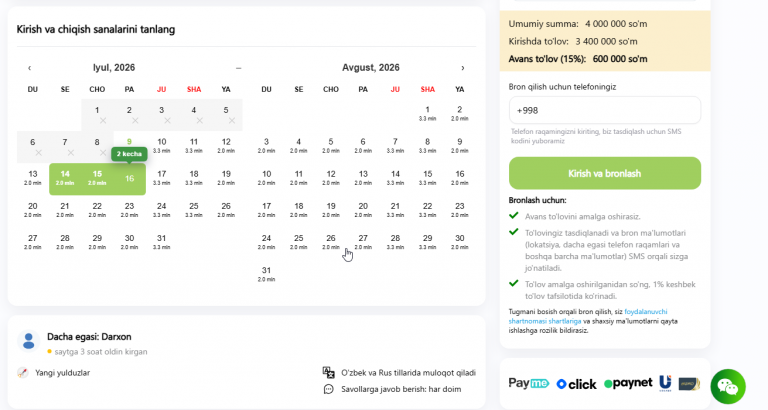Select July 31 in the calendar
The width and height of the screenshot is (768, 410).
point(162,242)
